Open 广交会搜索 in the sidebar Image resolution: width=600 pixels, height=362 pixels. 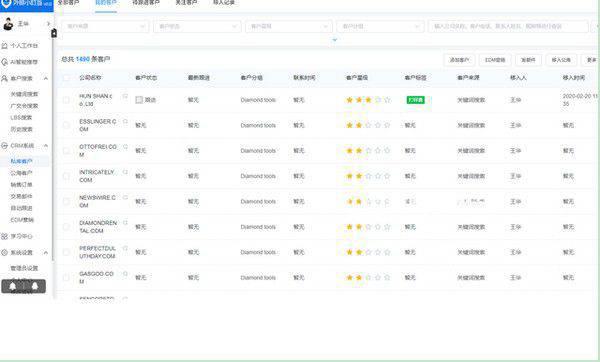coord(24,106)
